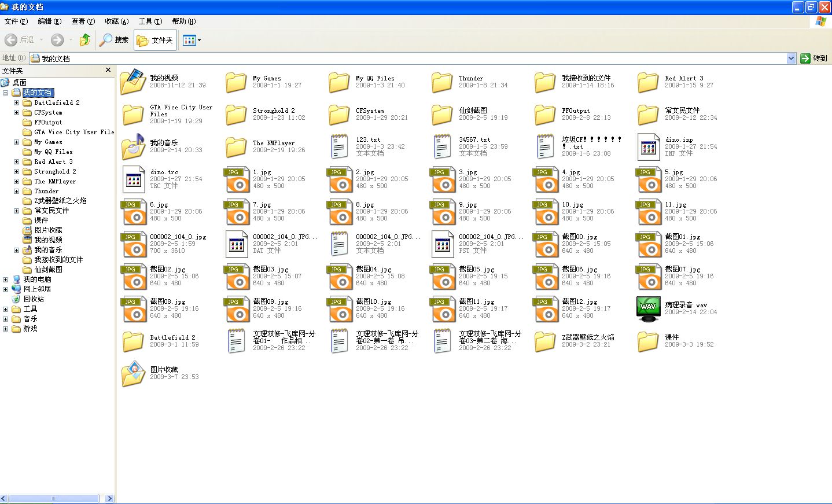Click the folder pane horizontal scrollbar thumb

point(54,499)
